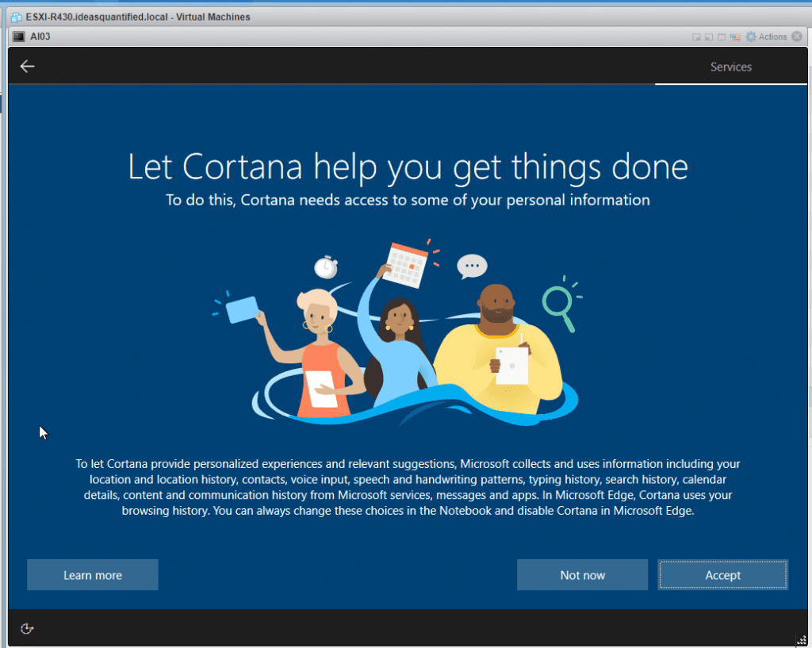Click the heading Let Cortana help you get things done

click(408, 167)
